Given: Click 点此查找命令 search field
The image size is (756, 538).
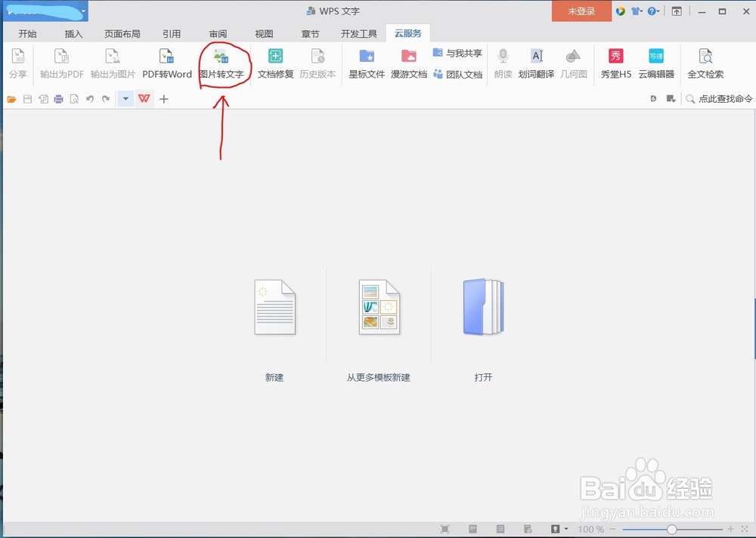Looking at the screenshot, I should [719, 99].
